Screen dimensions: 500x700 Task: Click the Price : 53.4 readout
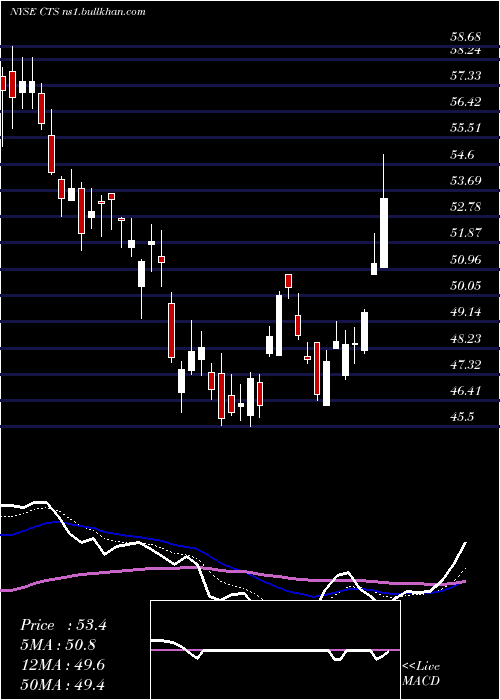pos(63,625)
